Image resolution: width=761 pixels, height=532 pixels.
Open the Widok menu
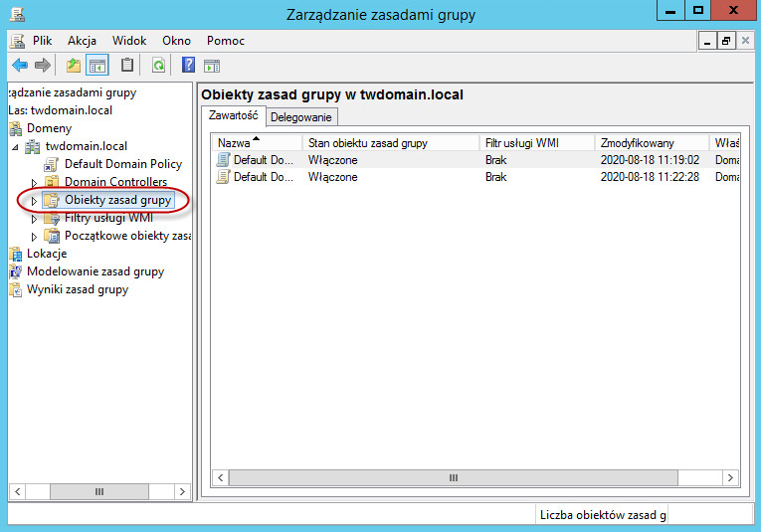tap(129, 41)
